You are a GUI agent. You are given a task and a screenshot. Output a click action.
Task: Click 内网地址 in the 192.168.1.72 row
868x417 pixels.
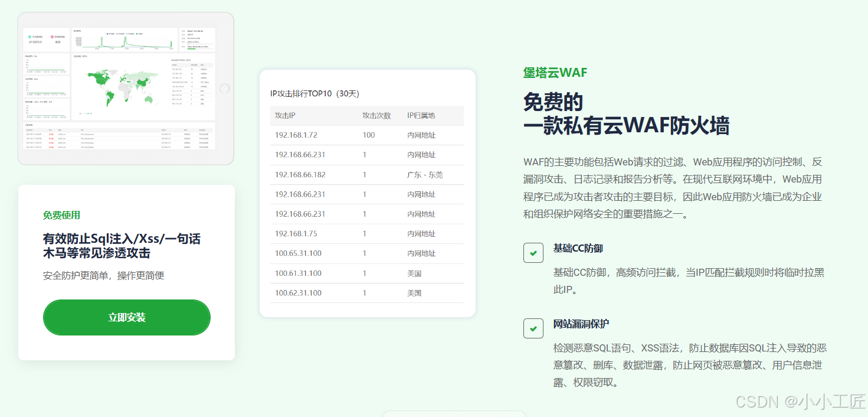tap(421, 135)
